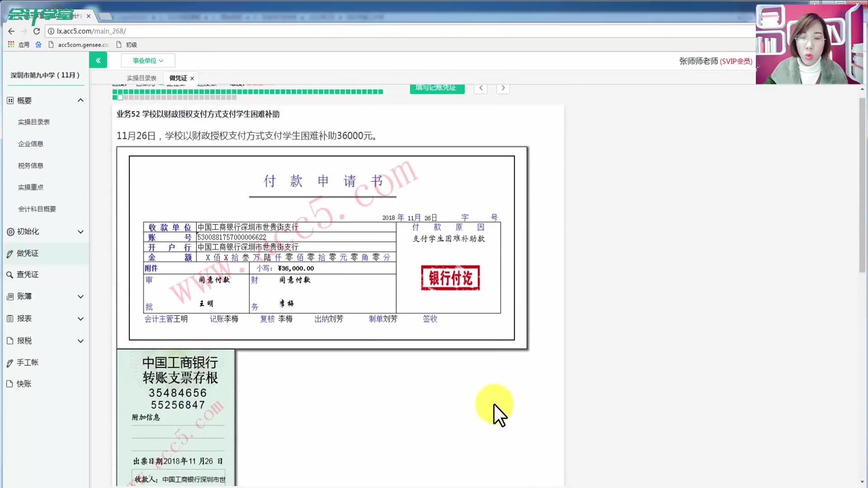Screen dimensions: 868x488
Task: Open the 快账 sidebar item
Action: (24, 384)
